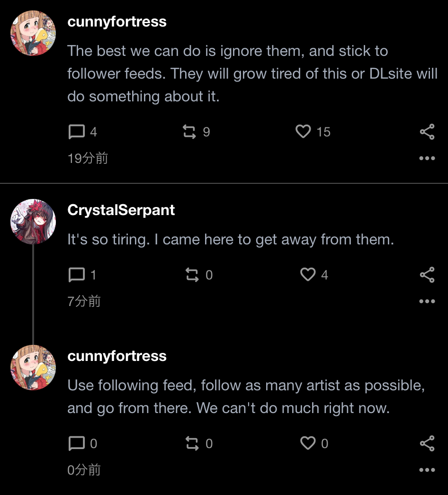Like the 'Use following feed' post

pos(308,443)
